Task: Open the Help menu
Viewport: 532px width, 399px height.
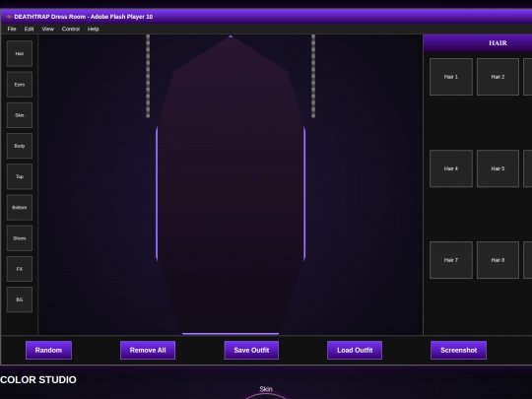Action: click(x=93, y=29)
